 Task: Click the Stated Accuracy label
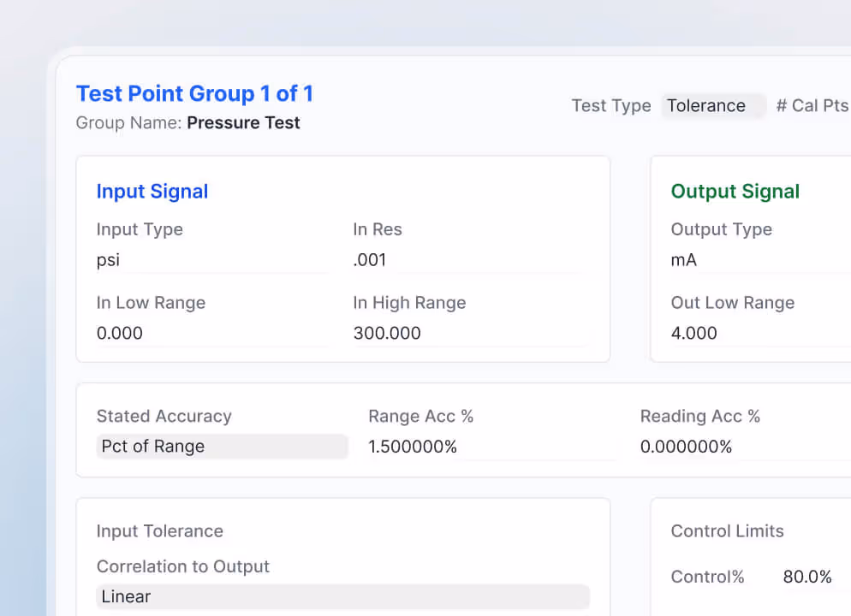pos(164,416)
